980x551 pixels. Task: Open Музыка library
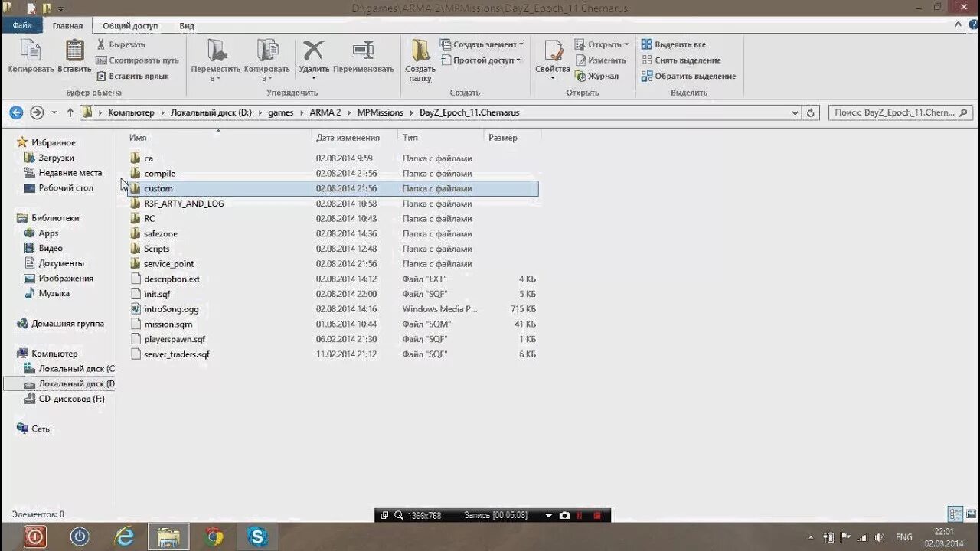click(x=54, y=293)
